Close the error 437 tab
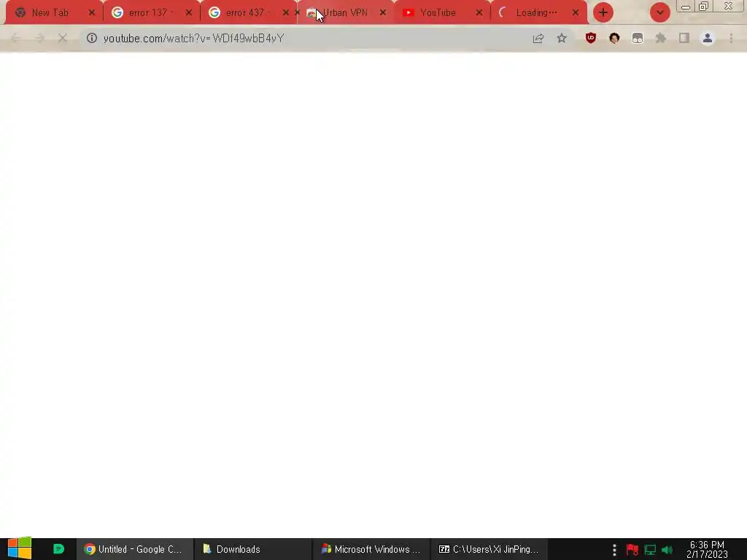Screen dimensions: 747x560 click(x=286, y=13)
